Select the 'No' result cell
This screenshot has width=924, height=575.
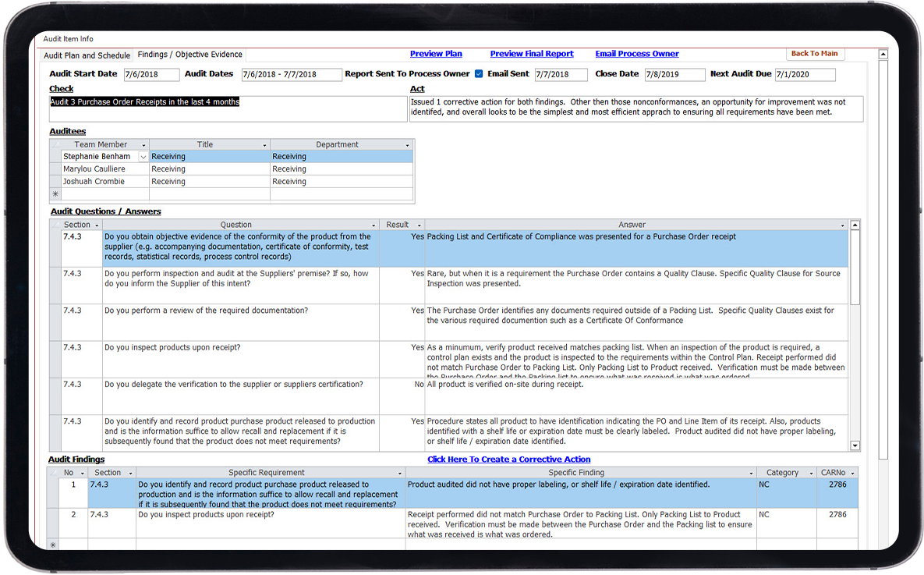tap(402, 396)
